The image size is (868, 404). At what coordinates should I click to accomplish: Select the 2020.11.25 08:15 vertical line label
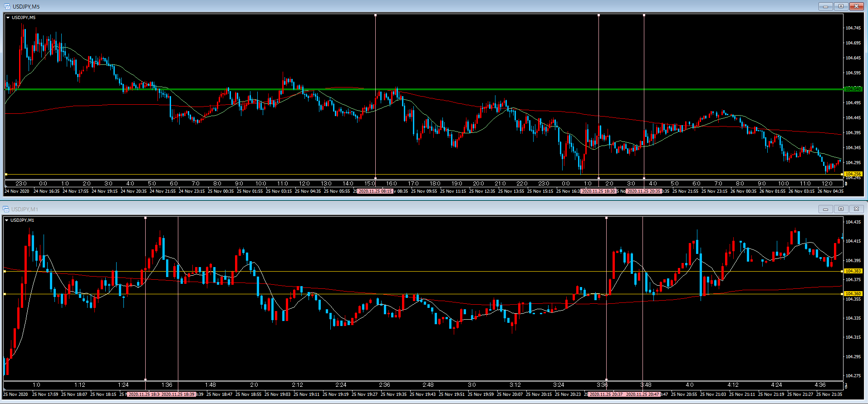[x=375, y=191]
